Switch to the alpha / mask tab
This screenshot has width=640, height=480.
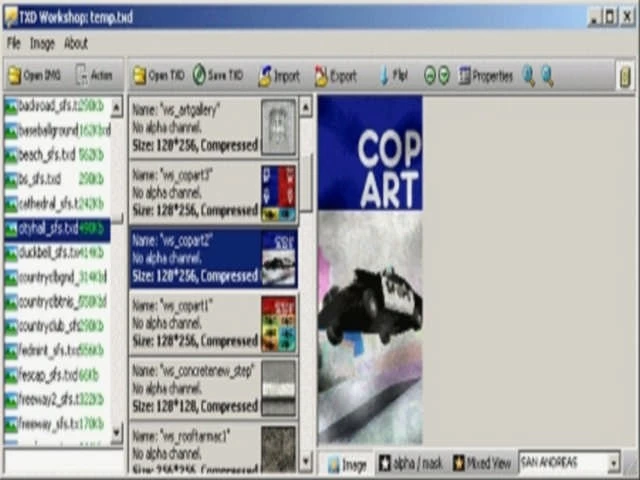tap(411, 464)
